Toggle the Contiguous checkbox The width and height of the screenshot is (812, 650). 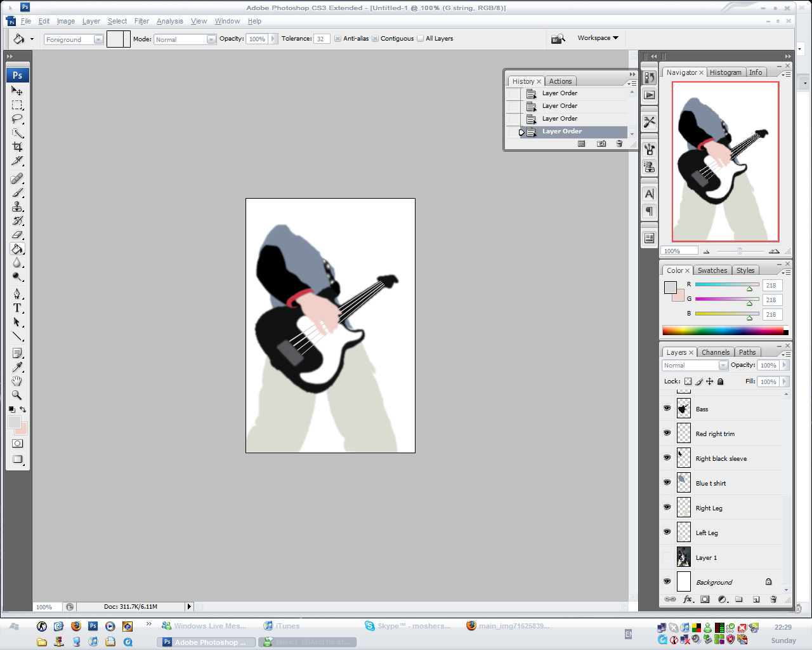click(375, 39)
